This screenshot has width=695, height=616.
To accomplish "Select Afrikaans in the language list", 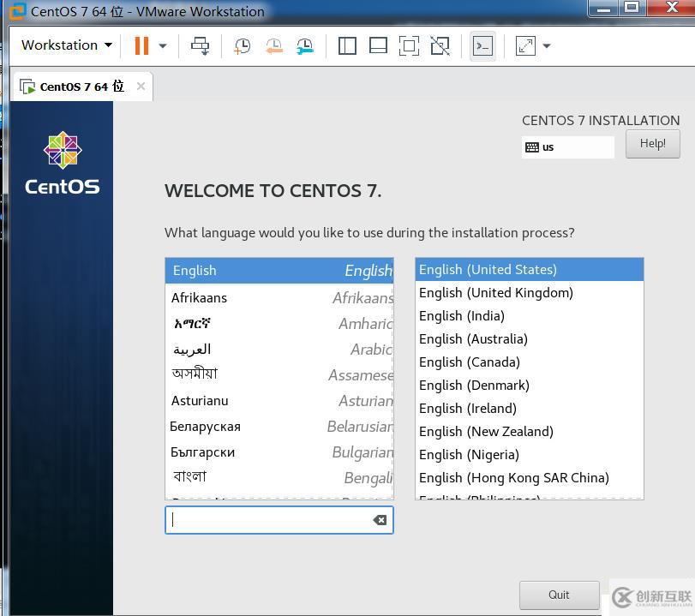I will pos(279,297).
